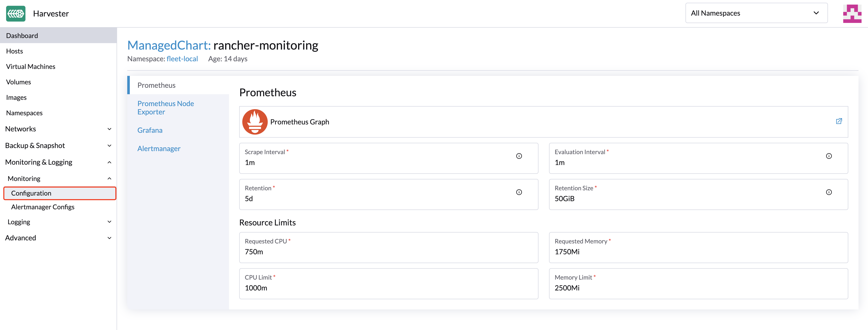This screenshot has height=330, width=868.
Task: Select Configuration under Monitoring
Action: (60, 193)
